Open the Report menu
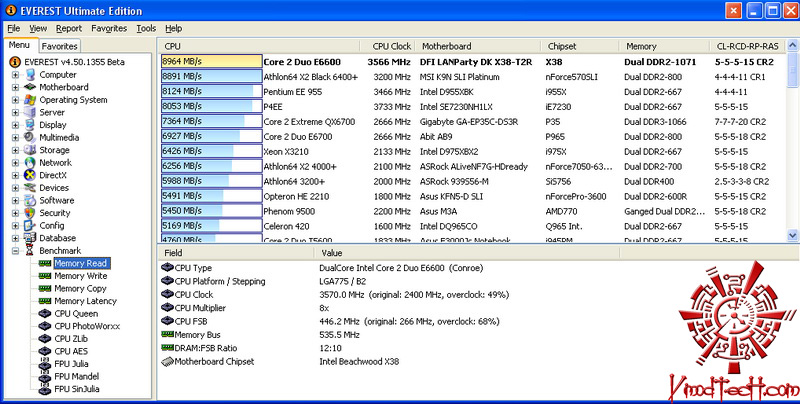Viewport: 800px width, 404px height. [69, 29]
